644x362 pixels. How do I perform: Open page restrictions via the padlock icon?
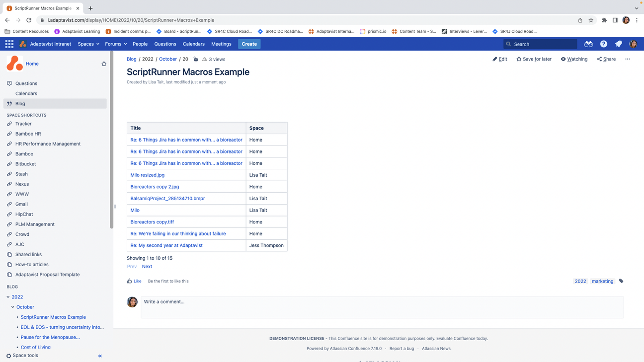[196, 59]
